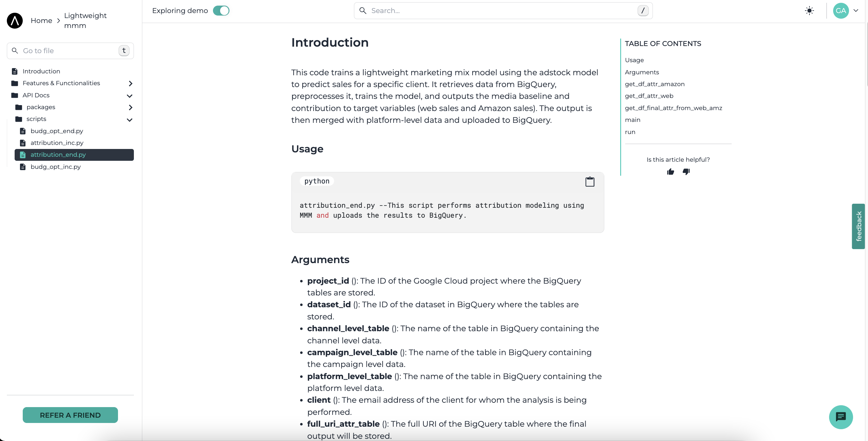Click the Introduction document icon in sidebar
Screen dimensions: 868x441
point(15,71)
